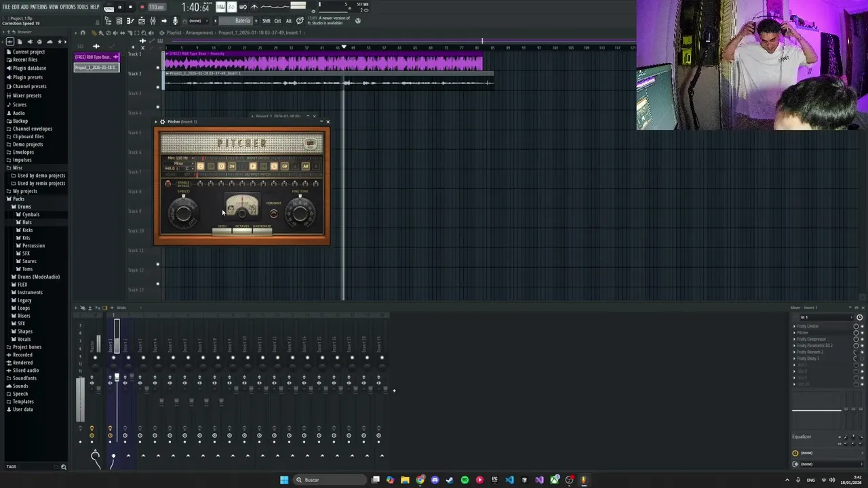
Task: Open the TAGS search magnifier icon
Action: click(64, 466)
